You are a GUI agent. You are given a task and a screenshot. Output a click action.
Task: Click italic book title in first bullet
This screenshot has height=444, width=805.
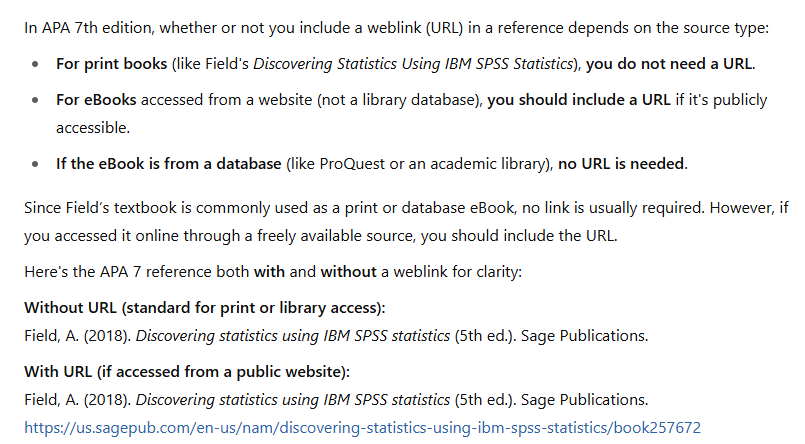coord(413,64)
